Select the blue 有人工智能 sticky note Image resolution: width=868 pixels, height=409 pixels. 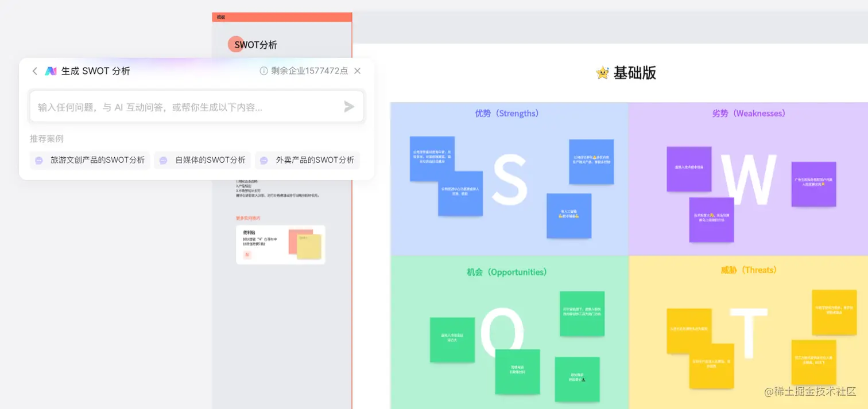(x=569, y=216)
